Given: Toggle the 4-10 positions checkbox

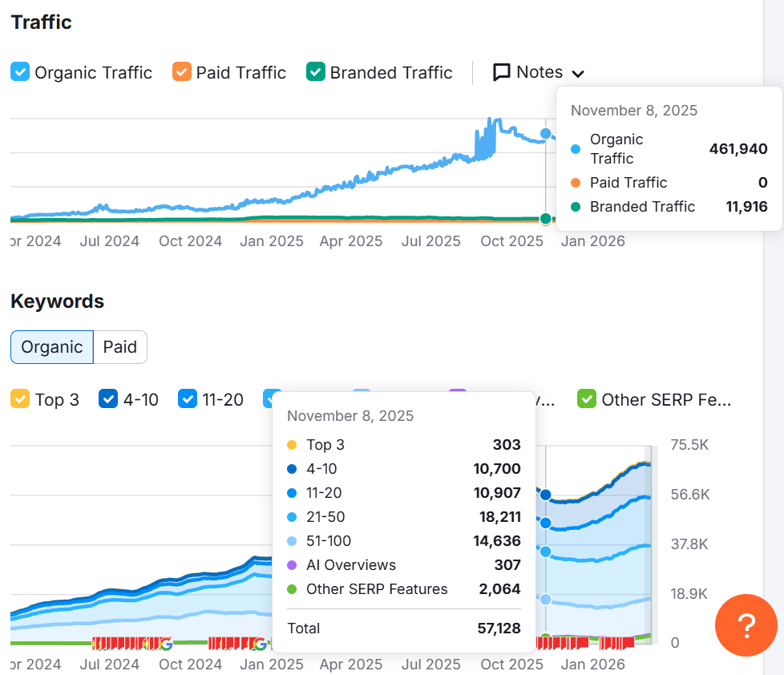Looking at the screenshot, I should [108, 398].
